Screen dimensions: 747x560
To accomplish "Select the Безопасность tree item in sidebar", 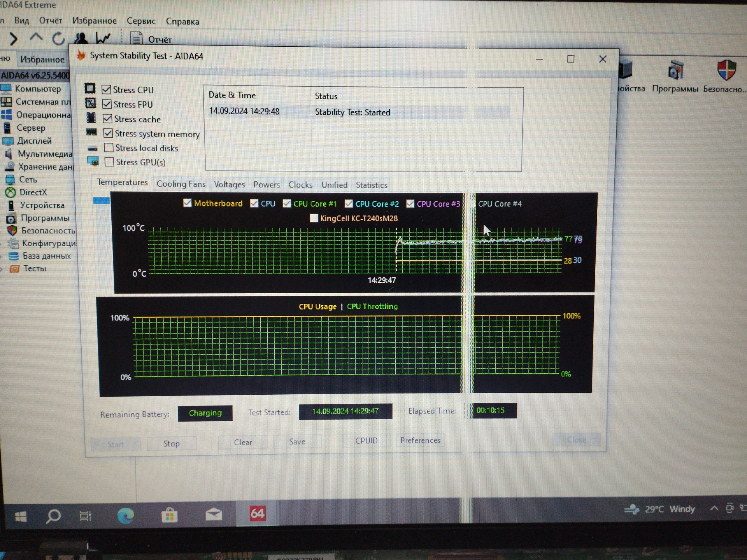I will click(x=41, y=230).
